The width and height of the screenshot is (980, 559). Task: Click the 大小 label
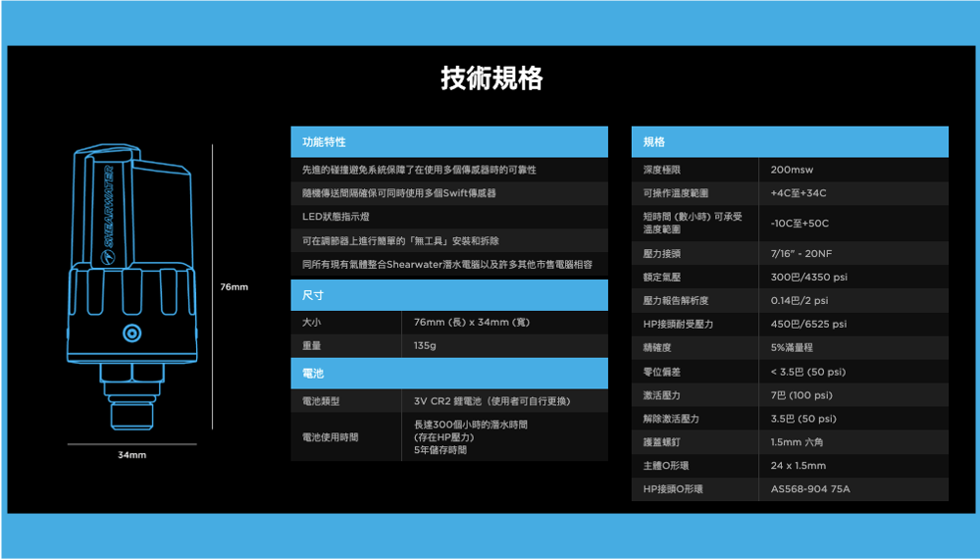point(311,323)
